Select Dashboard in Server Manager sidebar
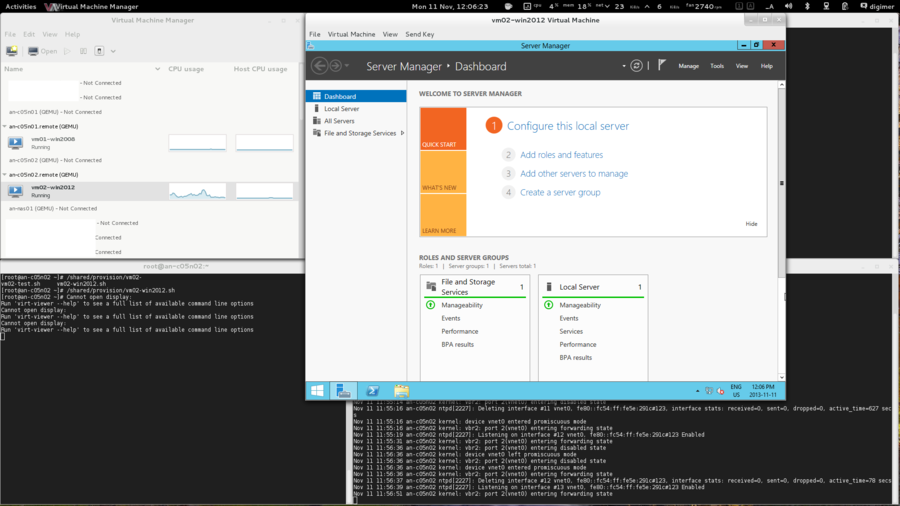 pos(356,96)
